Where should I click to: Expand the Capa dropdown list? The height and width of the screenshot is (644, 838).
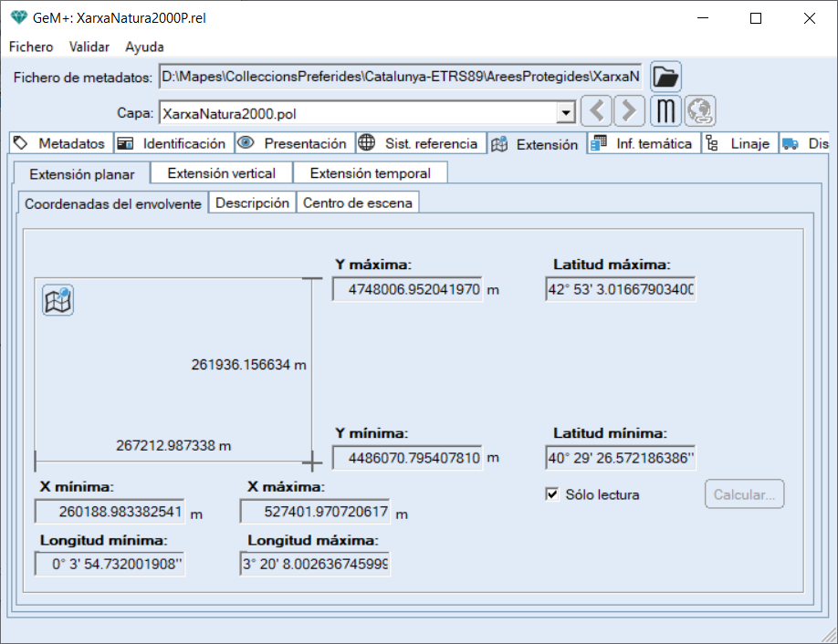566,114
